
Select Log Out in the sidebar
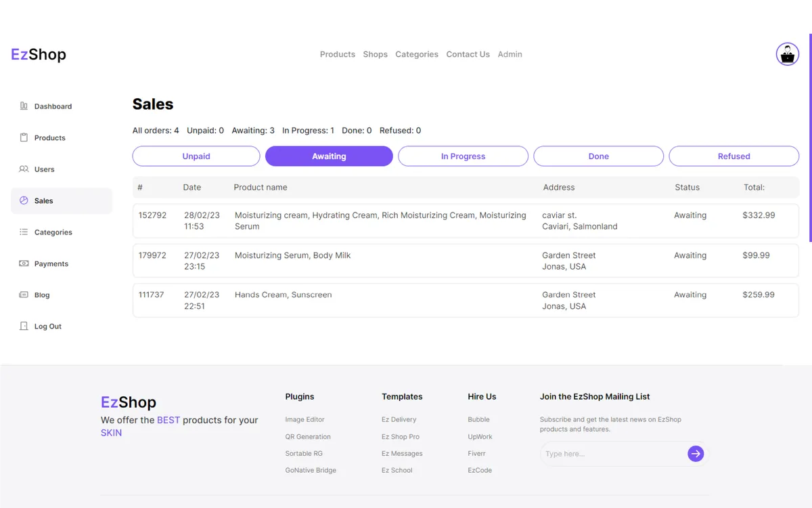coord(62,326)
